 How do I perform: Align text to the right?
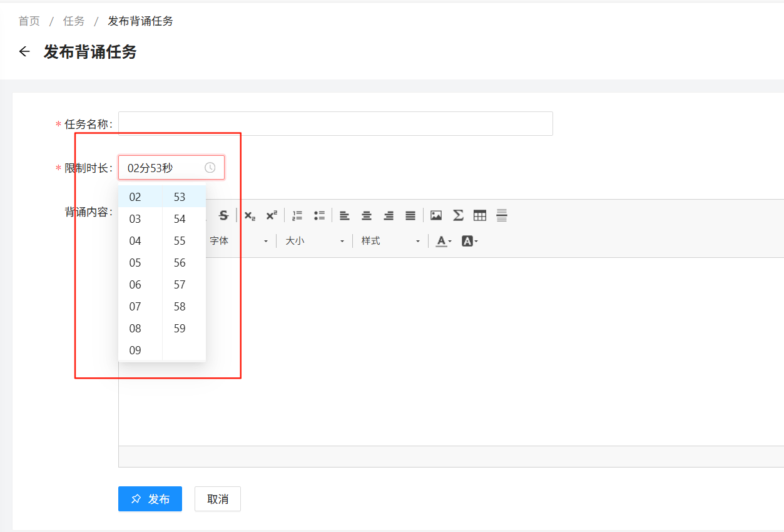point(389,215)
